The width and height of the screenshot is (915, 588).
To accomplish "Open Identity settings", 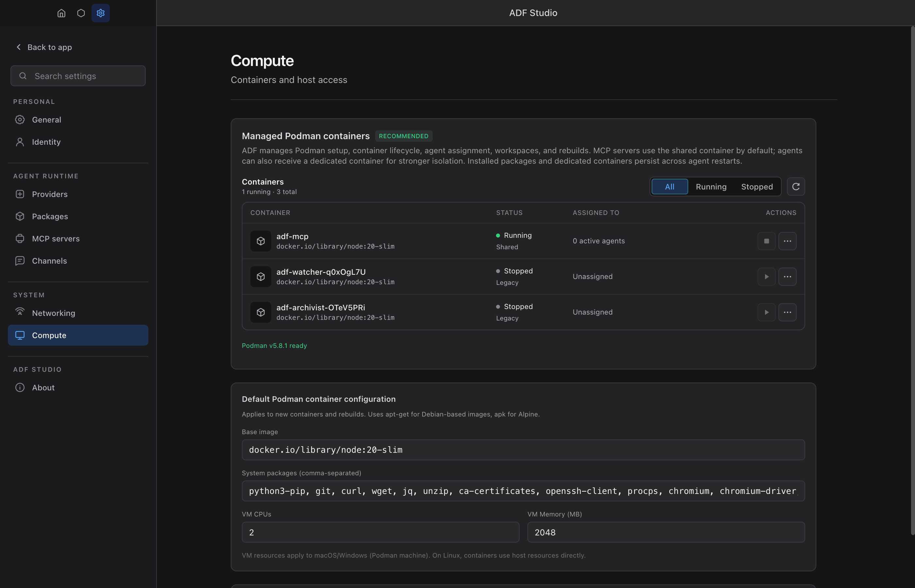I will (x=78, y=142).
